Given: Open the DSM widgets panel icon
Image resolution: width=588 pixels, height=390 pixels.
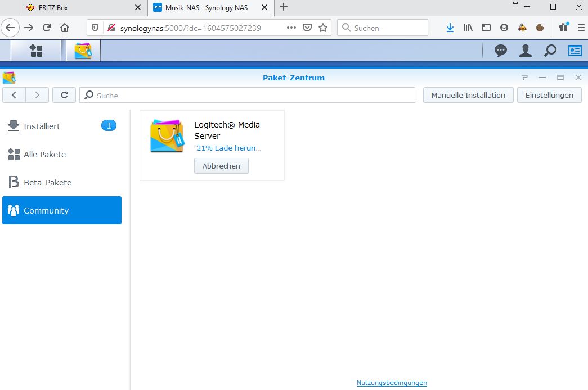Looking at the screenshot, I should [575, 51].
